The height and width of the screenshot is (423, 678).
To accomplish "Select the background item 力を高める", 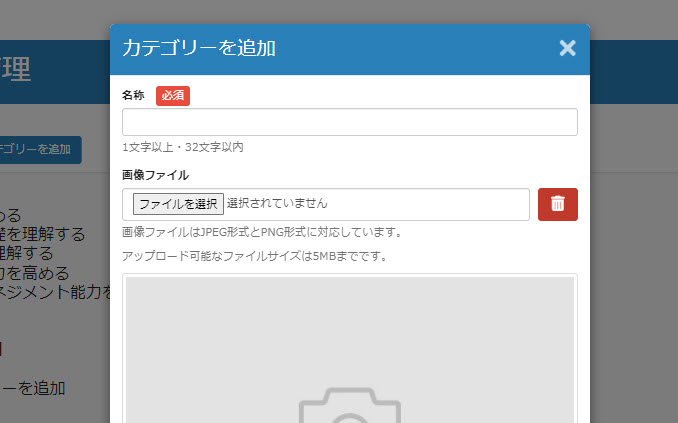I will point(35,273).
